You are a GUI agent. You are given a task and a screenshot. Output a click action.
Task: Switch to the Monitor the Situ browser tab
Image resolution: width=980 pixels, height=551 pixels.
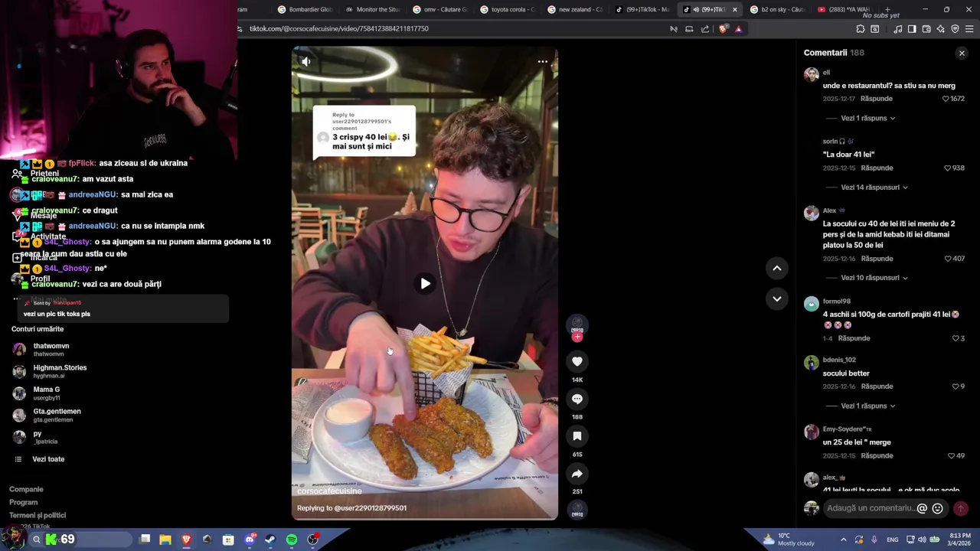pyautogui.click(x=372, y=9)
